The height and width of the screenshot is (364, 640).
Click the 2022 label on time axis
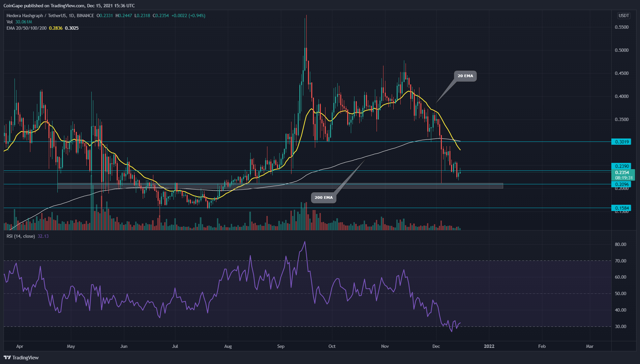[x=489, y=346]
